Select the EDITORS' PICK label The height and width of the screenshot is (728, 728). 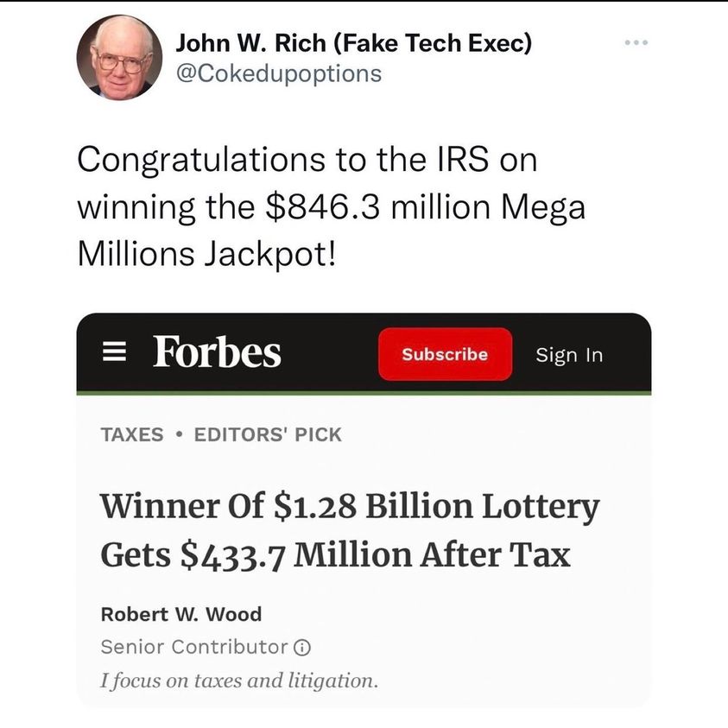click(268, 434)
